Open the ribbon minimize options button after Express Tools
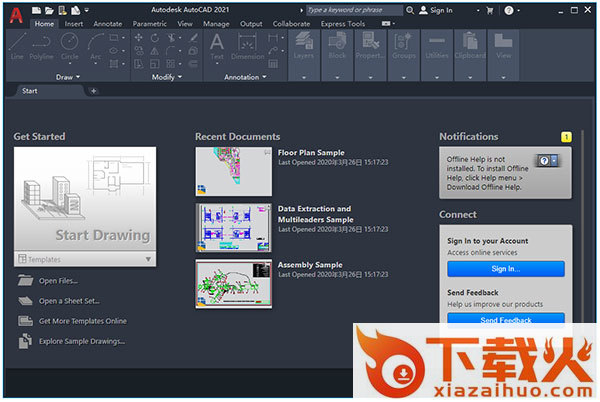 pyautogui.click(x=388, y=24)
